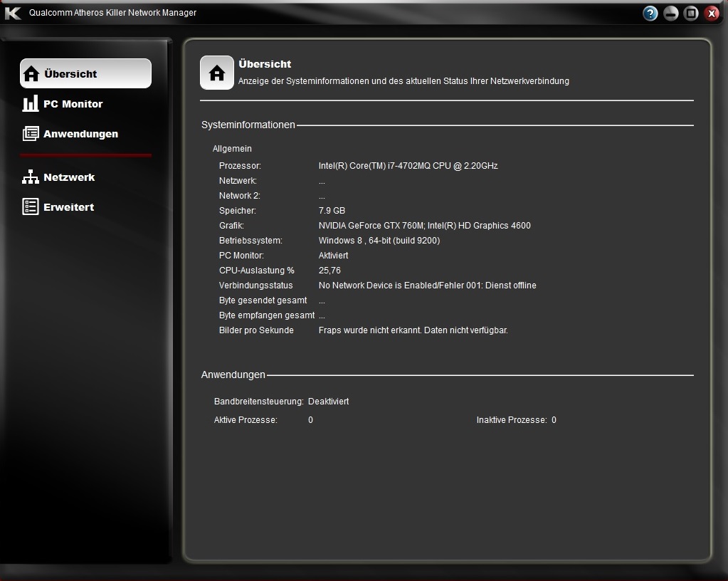This screenshot has width=728, height=581.
Task: Open help via question mark icon
Action: (650, 14)
